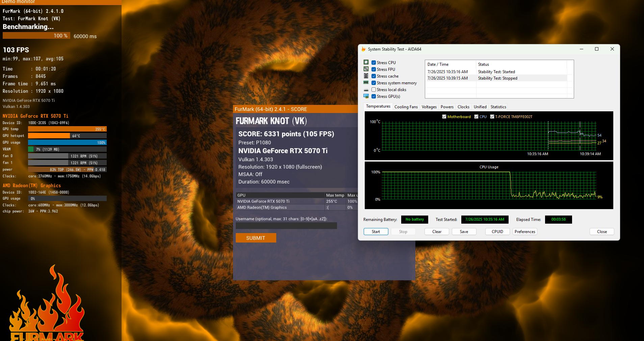Click the FurMark flame logo

point(47,304)
